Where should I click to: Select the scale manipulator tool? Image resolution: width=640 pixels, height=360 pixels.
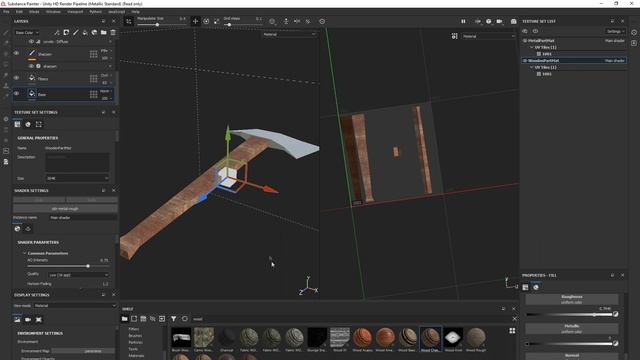[x=217, y=21]
